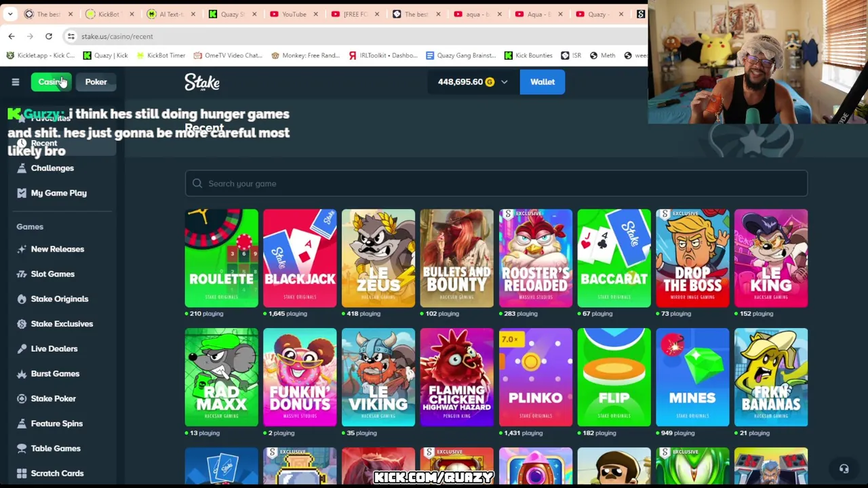Image resolution: width=868 pixels, height=488 pixels.
Task: Open the IRLToolkit Dashboard bookmark
Action: [384, 56]
